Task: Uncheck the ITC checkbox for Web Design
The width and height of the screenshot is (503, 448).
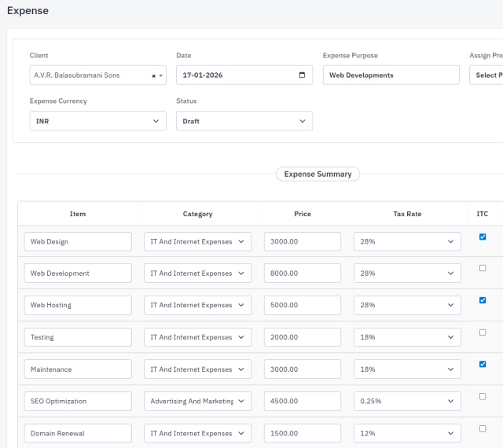Action: (483, 237)
